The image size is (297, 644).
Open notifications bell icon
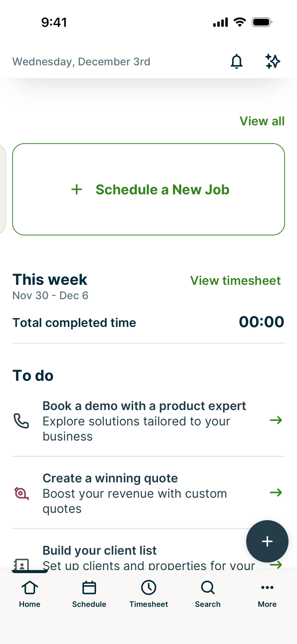click(236, 61)
